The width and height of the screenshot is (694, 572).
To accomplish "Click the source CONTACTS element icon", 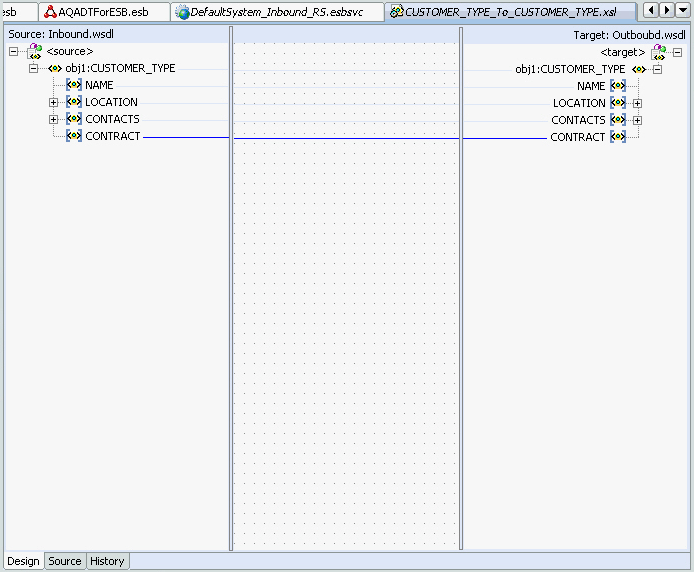I will click(74, 119).
